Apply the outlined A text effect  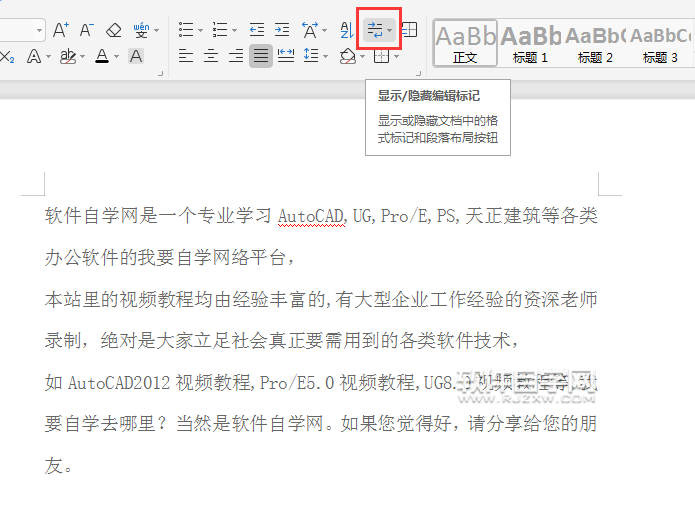click(34, 56)
